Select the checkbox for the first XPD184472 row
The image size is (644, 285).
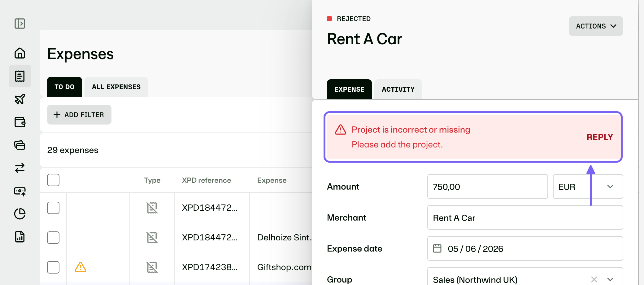click(x=53, y=208)
